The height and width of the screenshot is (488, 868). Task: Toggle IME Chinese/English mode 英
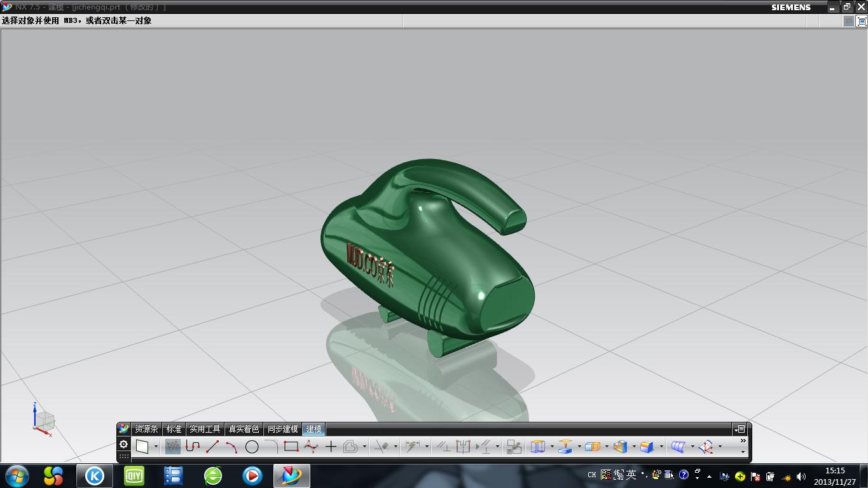tap(631, 475)
